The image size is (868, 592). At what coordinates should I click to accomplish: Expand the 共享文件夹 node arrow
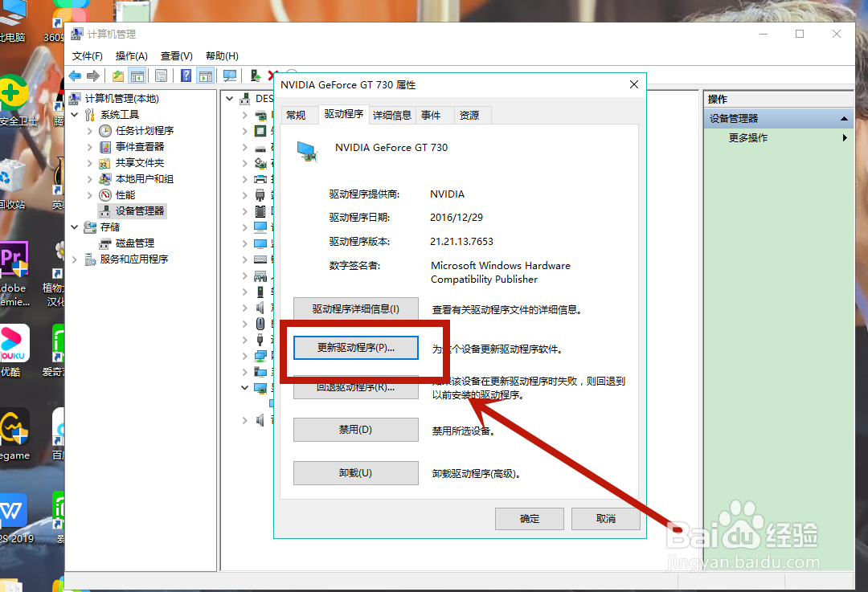click(x=90, y=163)
